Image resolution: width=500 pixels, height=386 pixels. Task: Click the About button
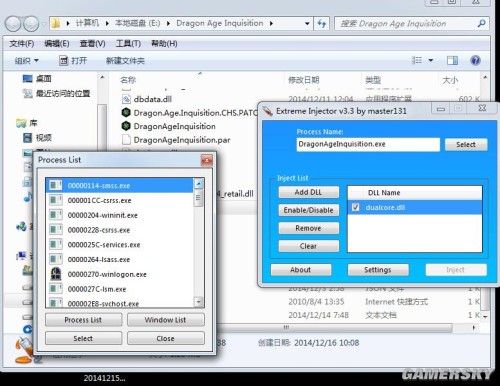coord(301,270)
